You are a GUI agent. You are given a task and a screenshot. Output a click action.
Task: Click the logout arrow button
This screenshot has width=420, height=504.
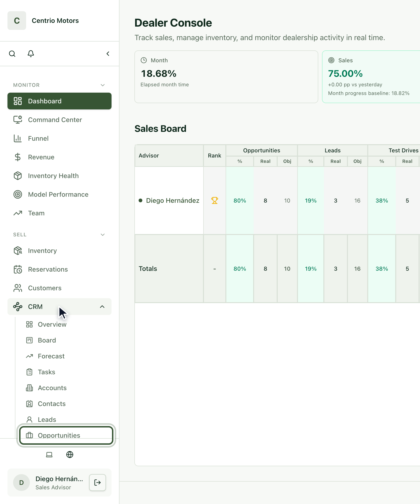point(98,482)
